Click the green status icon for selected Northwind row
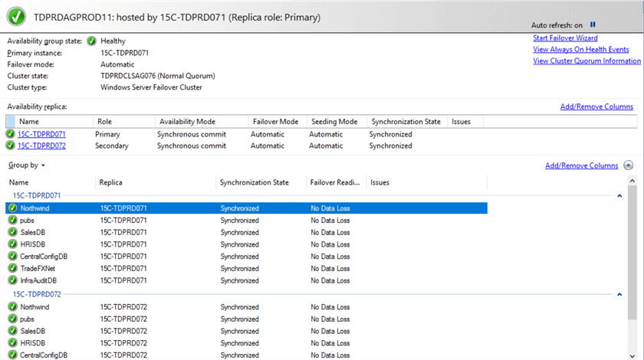 pyautogui.click(x=13, y=208)
